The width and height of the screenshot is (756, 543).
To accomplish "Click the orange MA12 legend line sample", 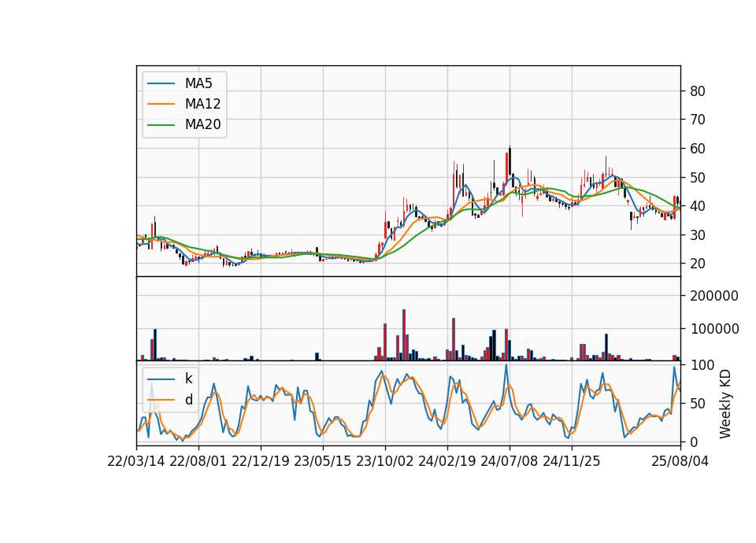I will [x=161, y=104].
